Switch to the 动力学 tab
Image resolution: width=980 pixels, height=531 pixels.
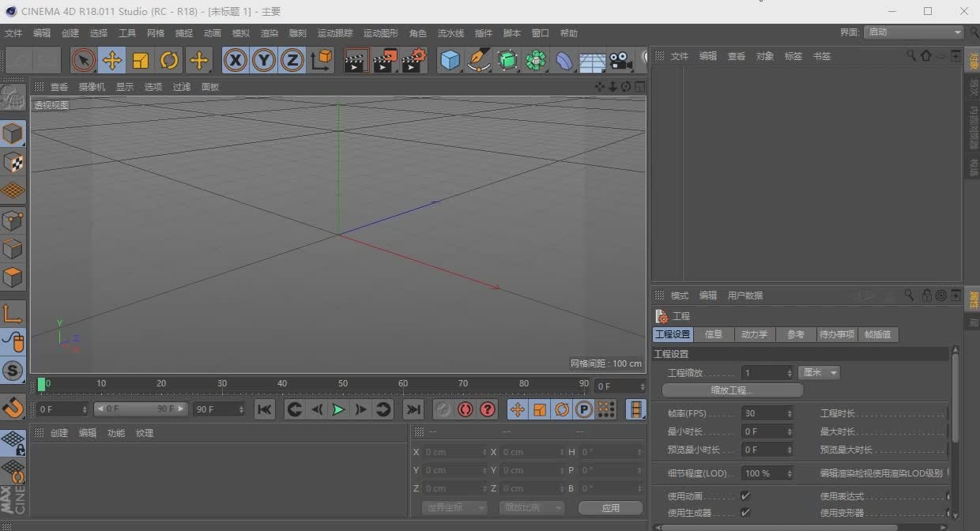[x=755, y=334]
